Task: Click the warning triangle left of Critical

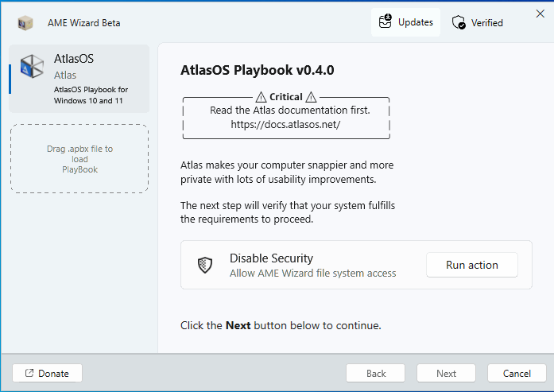Action: click(x=262, y=97)
